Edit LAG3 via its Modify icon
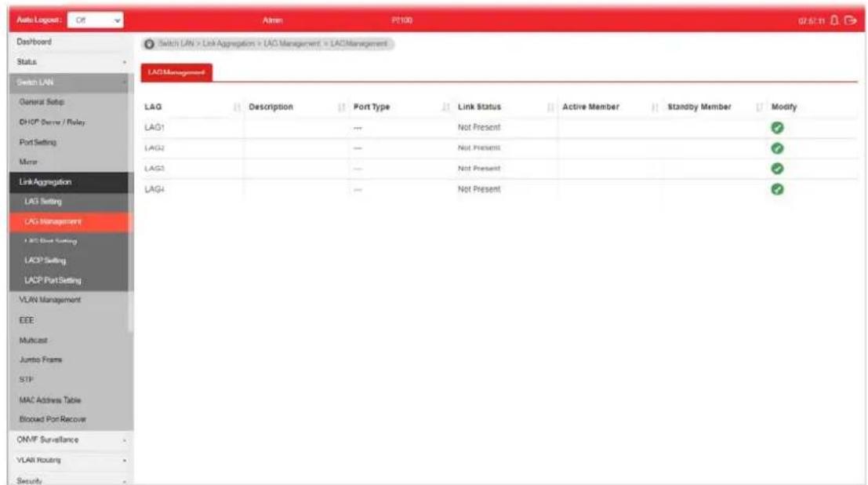868x485 pixels. [x=777, y=169]
